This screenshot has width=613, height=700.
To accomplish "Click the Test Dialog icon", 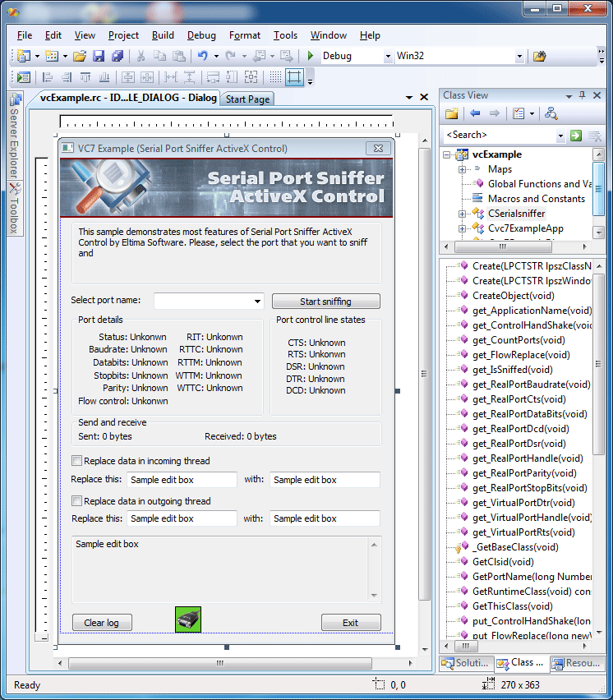I will click(23, 77).
